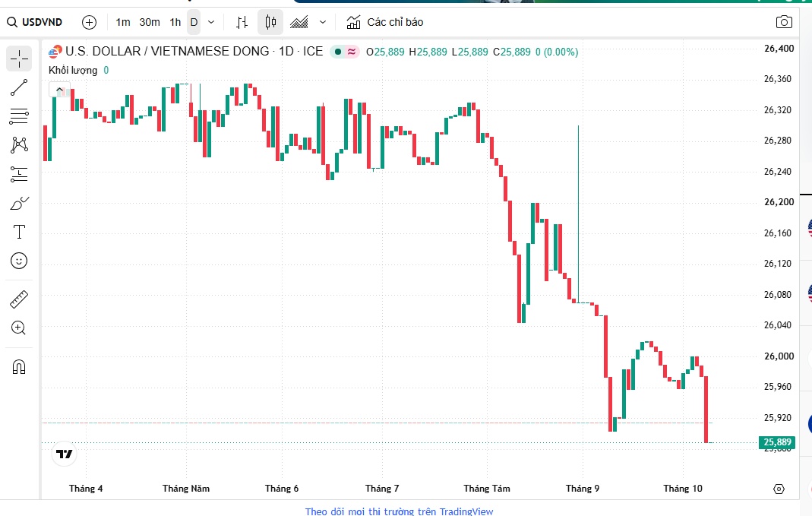This screenshot has height=516, width=812.
Task: Select the horizontal lines (Fib) tool
Action: tap(19, 116)
